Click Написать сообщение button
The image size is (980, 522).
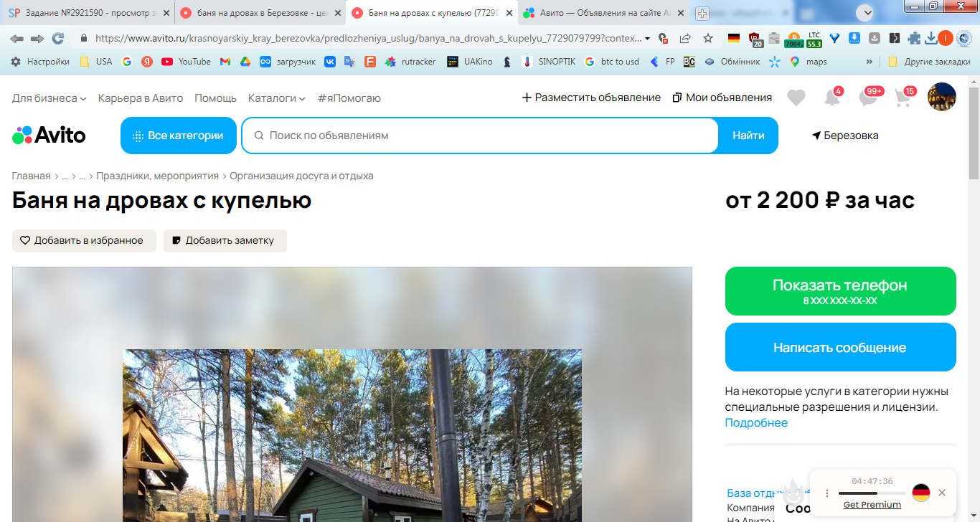point(841,347)
